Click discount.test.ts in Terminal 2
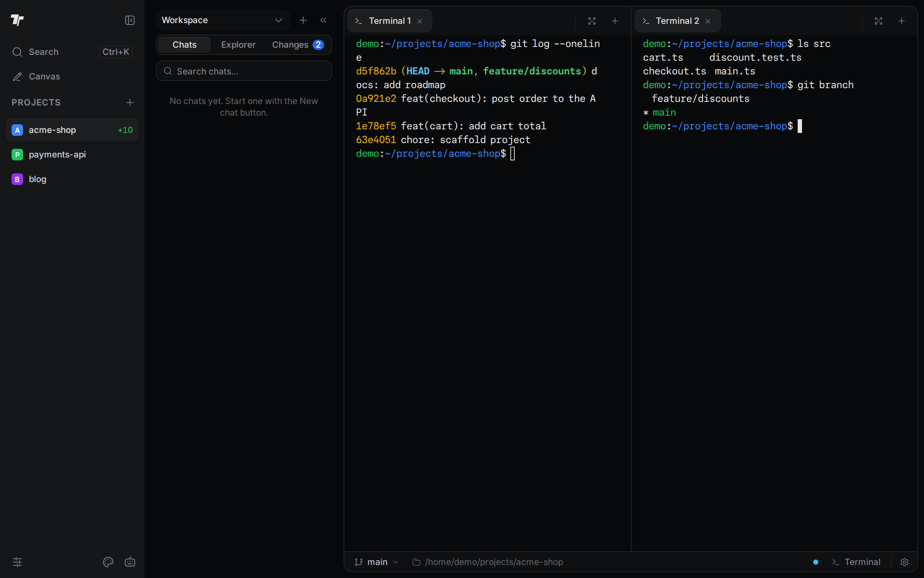Image resolution: width=924 pixels, height=578 pixels. (x=755, y=57)
